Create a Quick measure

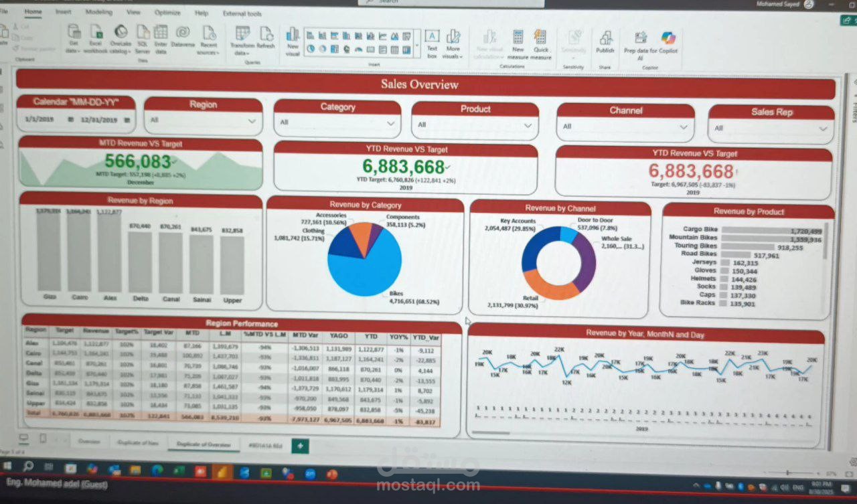pos(541,44)
